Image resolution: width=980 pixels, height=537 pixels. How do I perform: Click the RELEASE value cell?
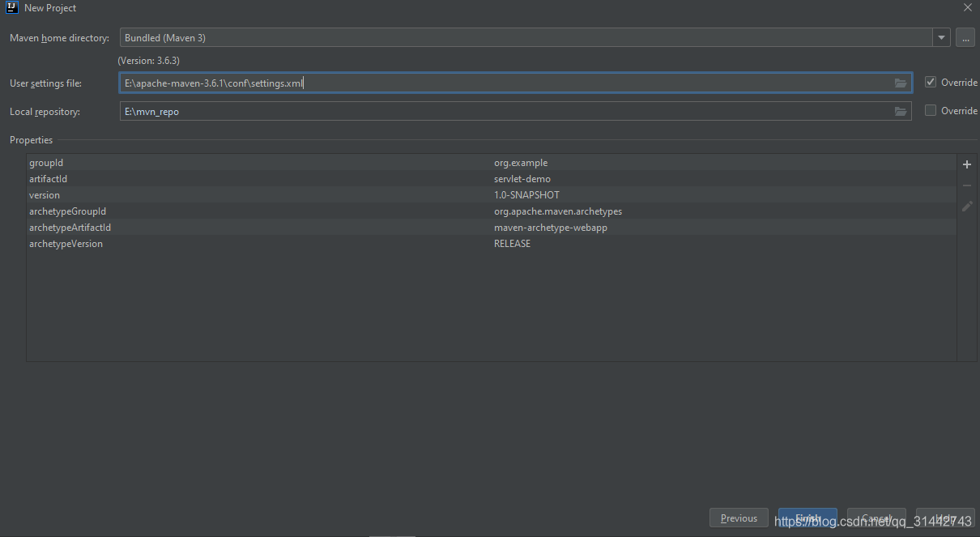click(x=513, y=244)
